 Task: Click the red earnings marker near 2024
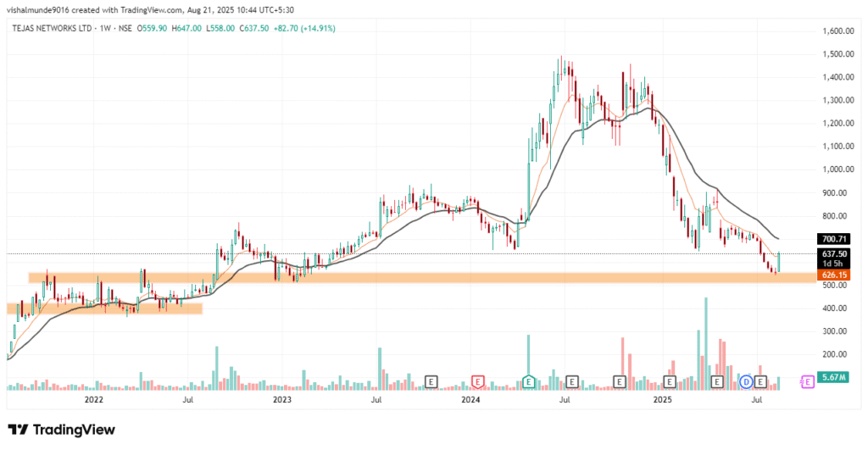(477, 381)
